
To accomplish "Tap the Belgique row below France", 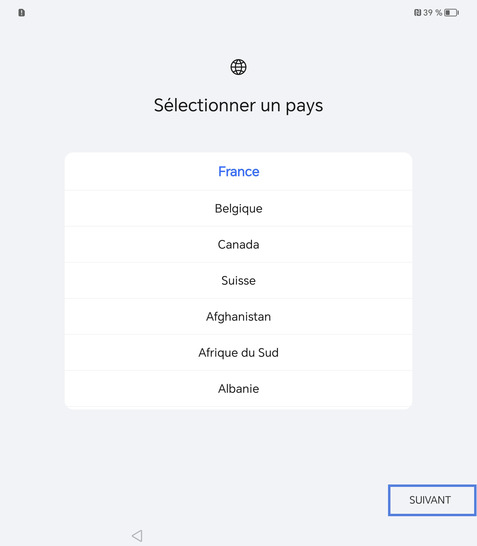I will [x=238, y=209].
